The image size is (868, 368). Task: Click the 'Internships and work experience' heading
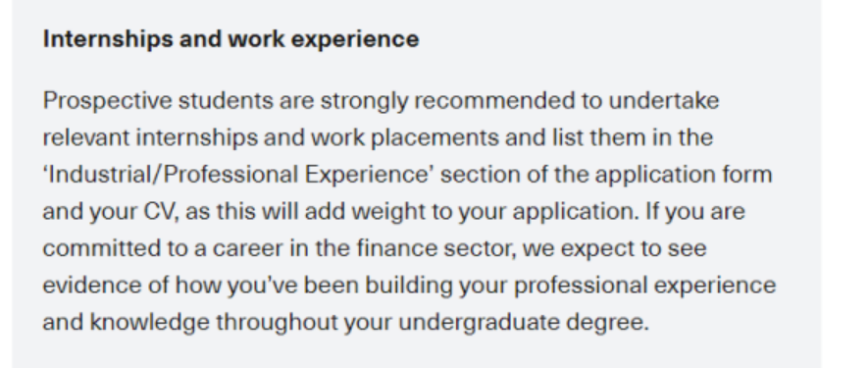[230, 39]
